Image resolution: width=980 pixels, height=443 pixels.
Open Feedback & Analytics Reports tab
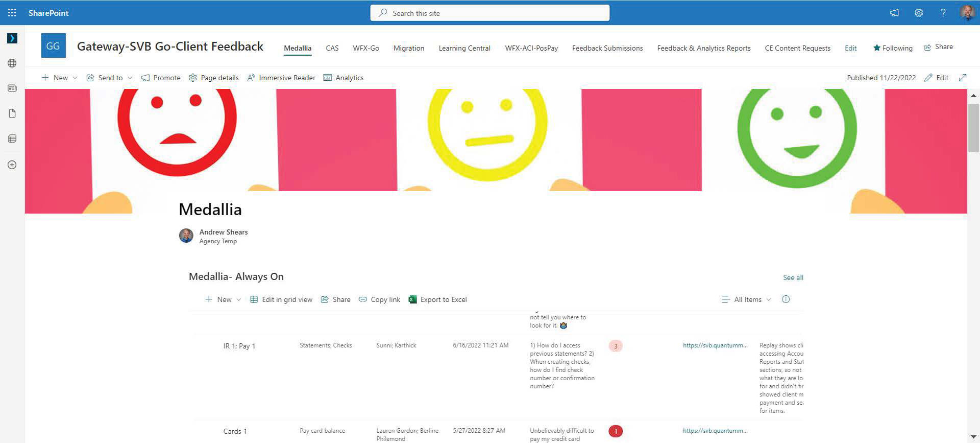coord(704,48)
